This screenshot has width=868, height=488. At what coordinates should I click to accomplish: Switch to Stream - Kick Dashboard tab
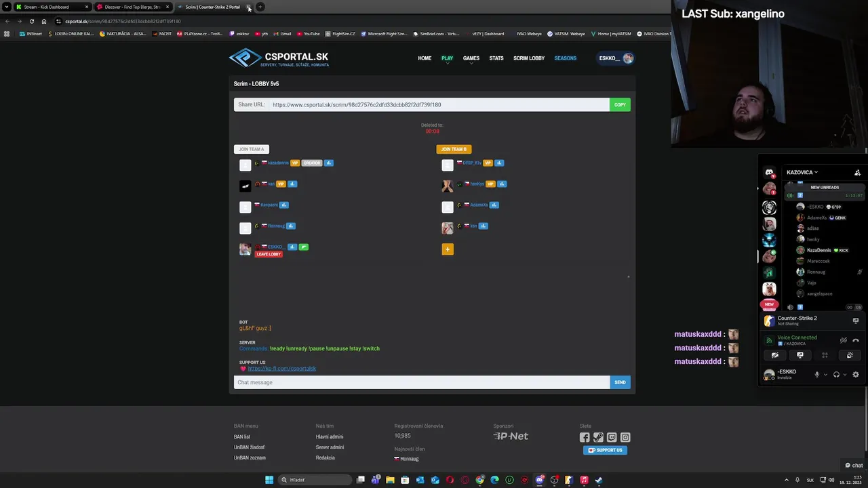coord(52,7)
